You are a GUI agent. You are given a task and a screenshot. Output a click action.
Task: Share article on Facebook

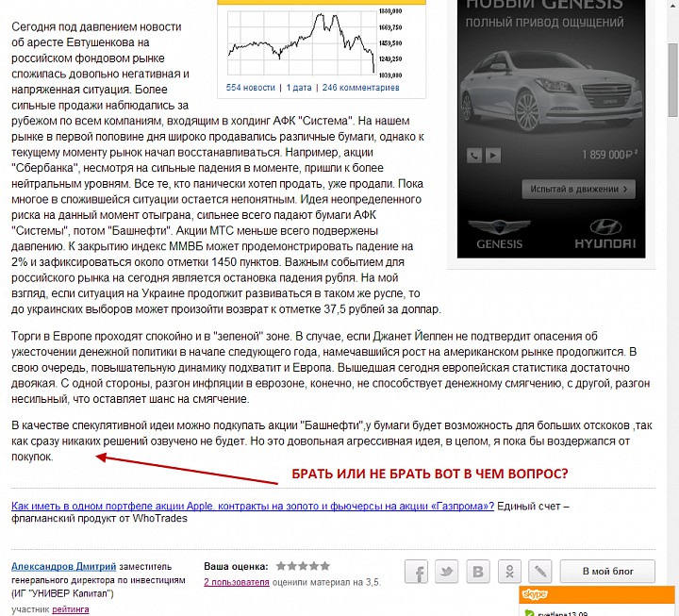point(416,572)
